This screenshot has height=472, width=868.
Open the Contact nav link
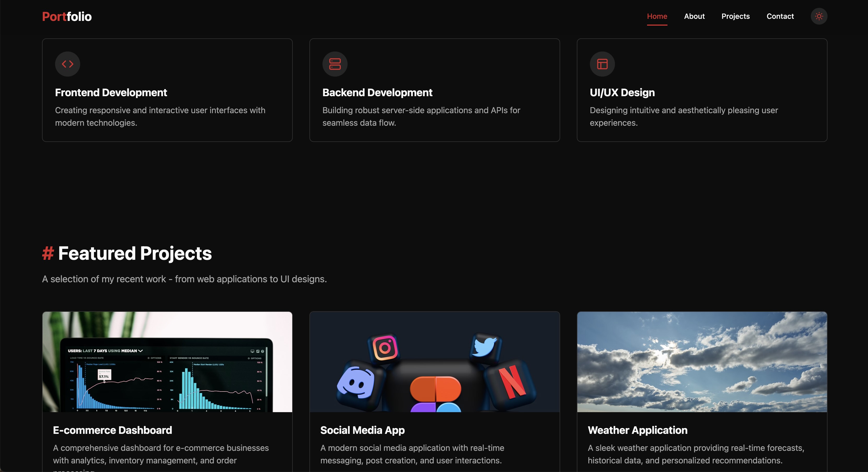780,16
